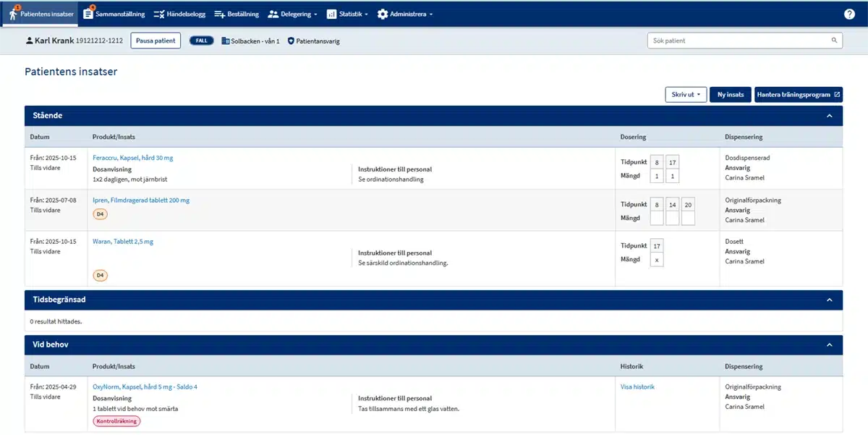This screenshot has width=868, height=435.
Task: Select the Delegering people icon
Action: pos(274,13)
